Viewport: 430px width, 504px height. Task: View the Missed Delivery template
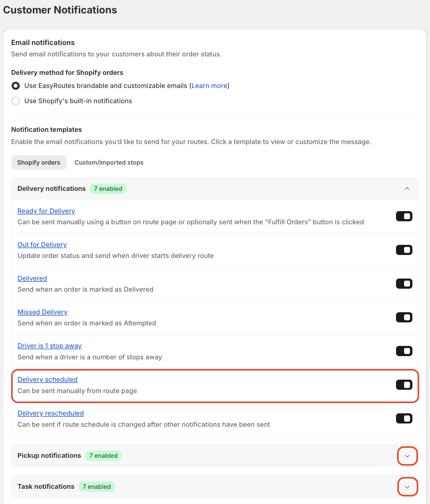(43, 312)
